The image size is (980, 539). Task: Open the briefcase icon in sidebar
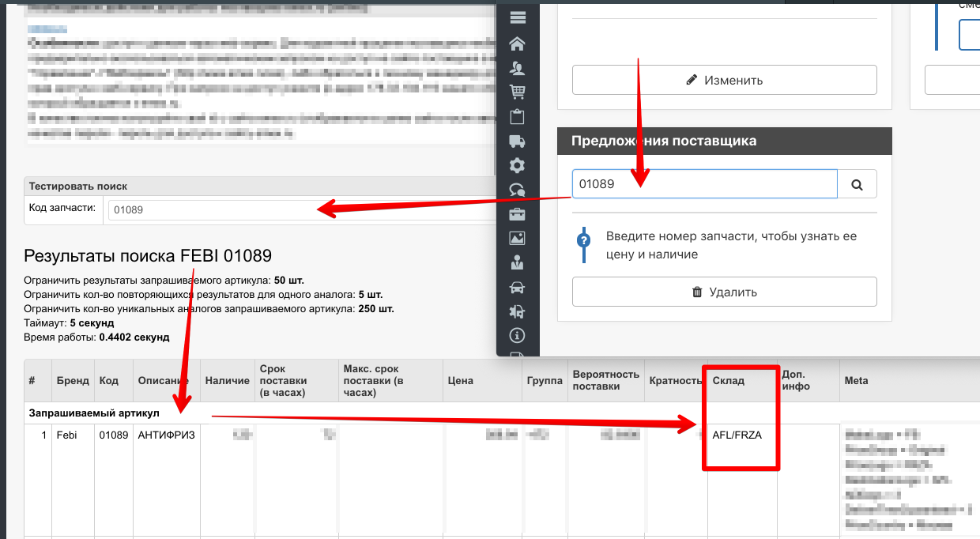518,214
